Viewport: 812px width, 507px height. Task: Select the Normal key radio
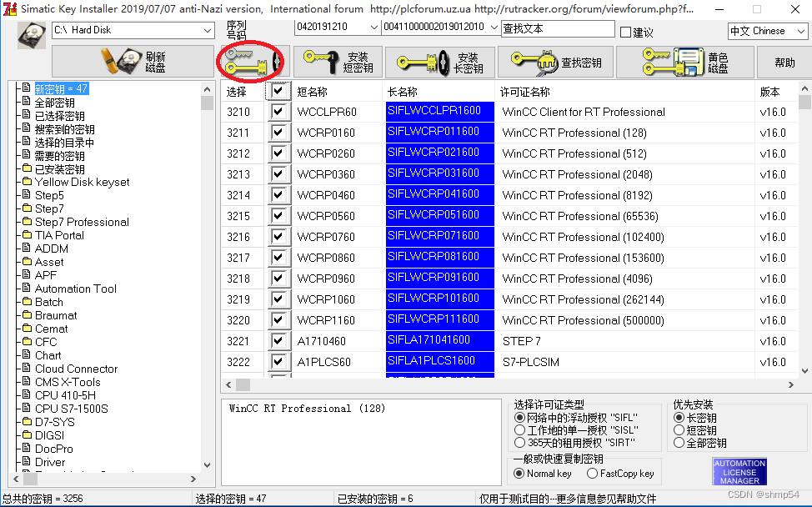pyautogui.click(x=519, y=474)
